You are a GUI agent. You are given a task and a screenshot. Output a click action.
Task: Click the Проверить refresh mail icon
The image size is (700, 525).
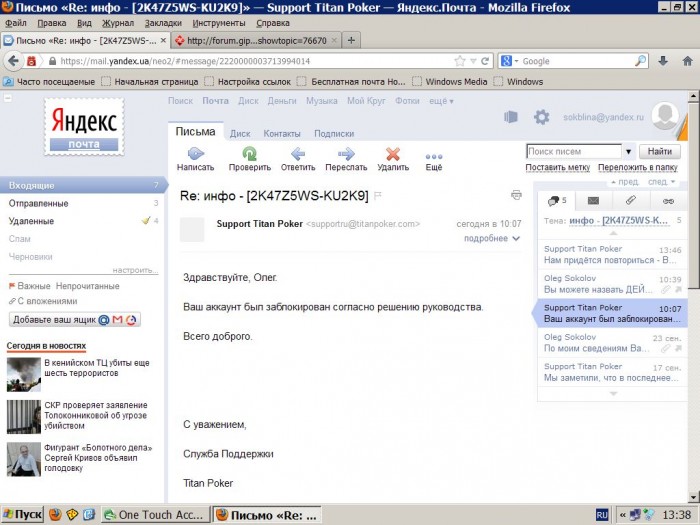coord(250,154)
